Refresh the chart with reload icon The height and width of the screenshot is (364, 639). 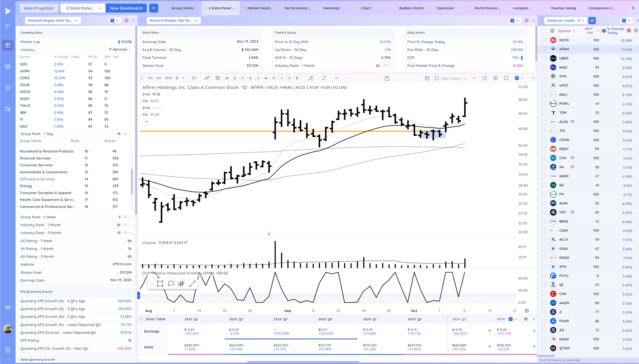click(x=324, y=78)
